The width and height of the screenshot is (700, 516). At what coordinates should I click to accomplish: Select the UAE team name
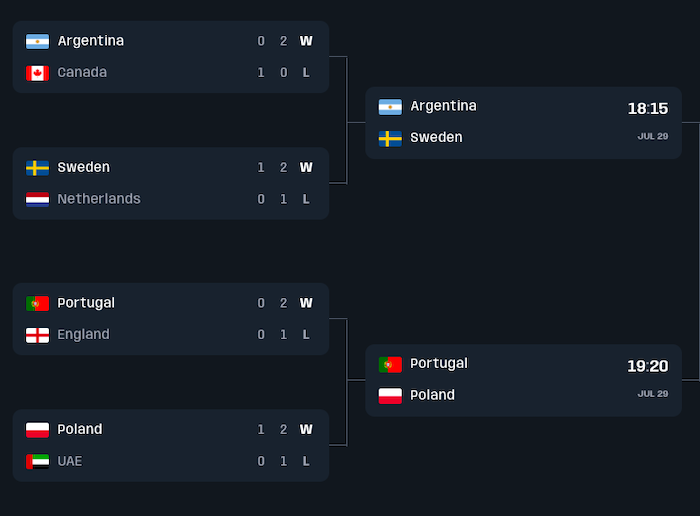coord(70,461)
